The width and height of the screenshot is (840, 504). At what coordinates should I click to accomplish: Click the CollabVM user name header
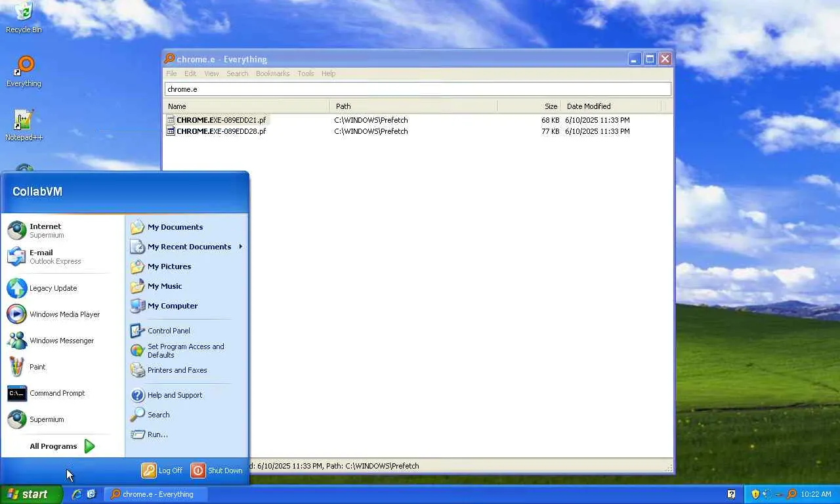(37, 192)
